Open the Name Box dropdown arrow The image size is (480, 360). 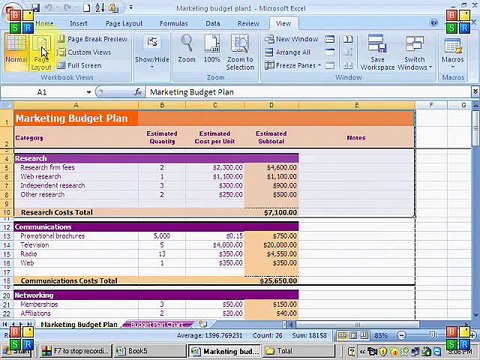[89, 92]
